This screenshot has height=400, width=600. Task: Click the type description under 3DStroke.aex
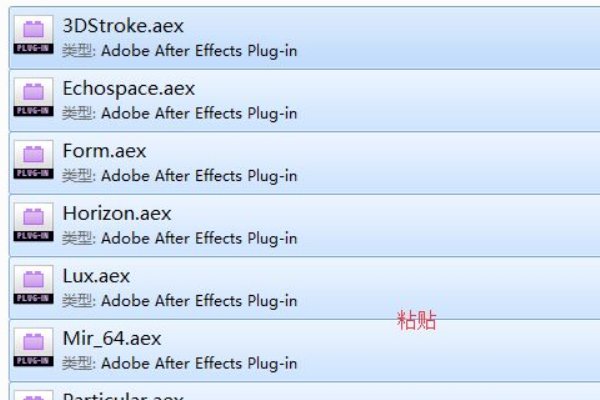pos(180,51)
